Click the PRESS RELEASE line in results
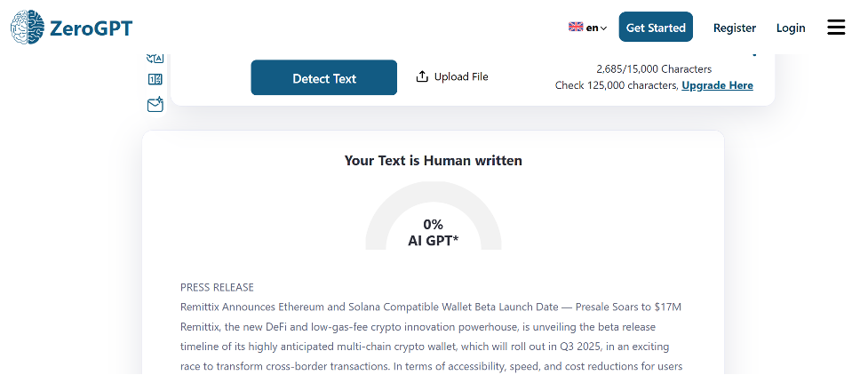Viewport: 868px width, 375px height. point(217,288)
